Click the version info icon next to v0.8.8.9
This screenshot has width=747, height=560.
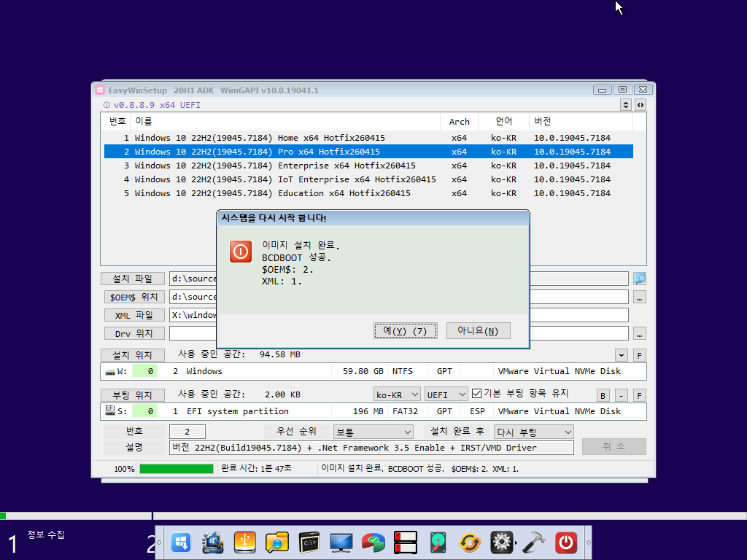click(x=107, y=105)
